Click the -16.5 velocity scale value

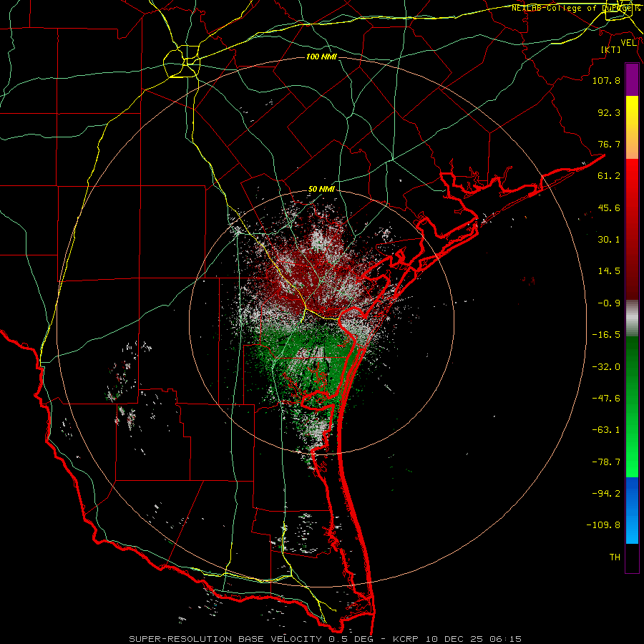(606, 335)
